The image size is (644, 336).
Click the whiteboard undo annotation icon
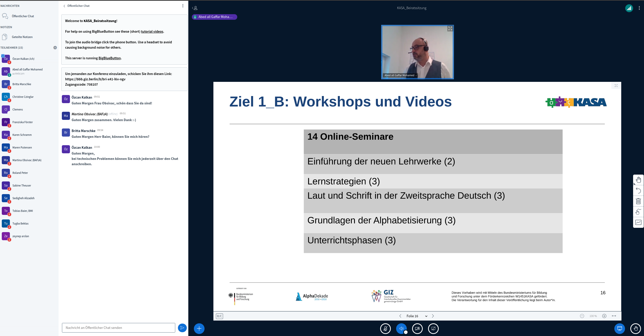638,191
